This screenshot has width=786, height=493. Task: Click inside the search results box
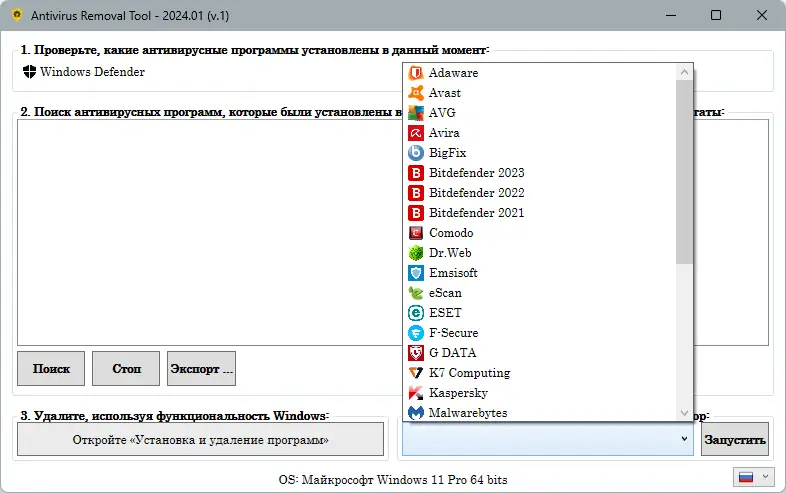(210, 232)
